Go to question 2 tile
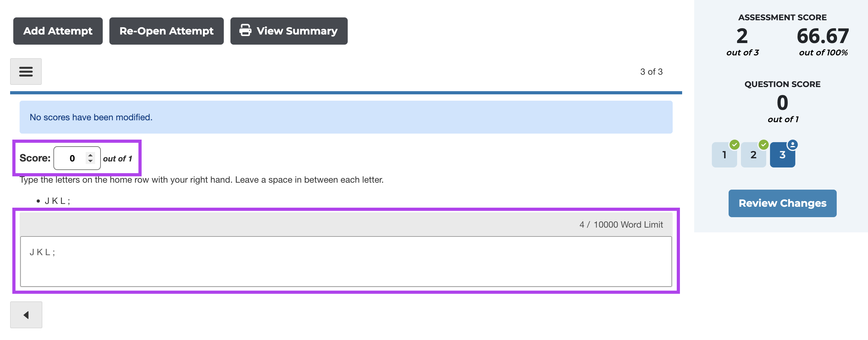This screenshot has width=868, height=340. tap(754, 155)
